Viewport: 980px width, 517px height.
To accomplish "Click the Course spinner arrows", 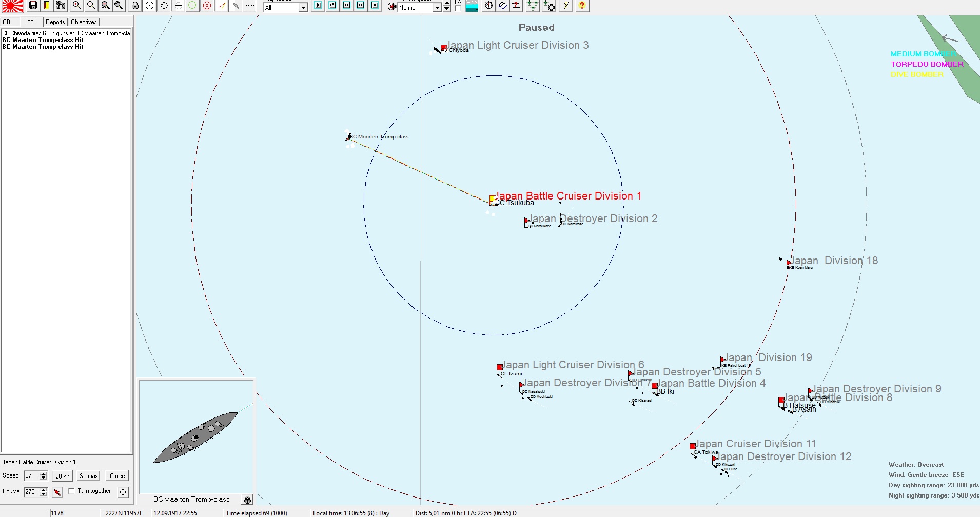I will (44, 492).
